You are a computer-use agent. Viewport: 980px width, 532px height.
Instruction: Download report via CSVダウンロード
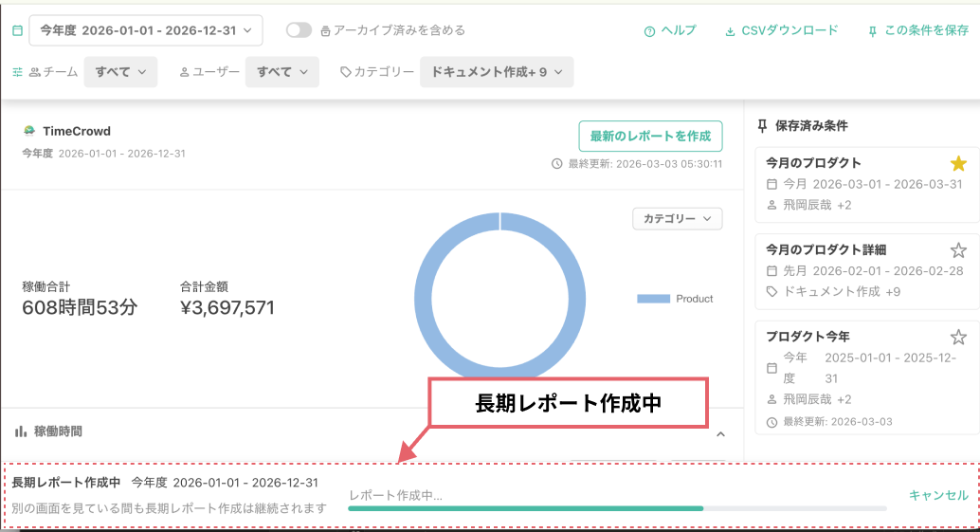pyautogui.click(x=789, y=30)
